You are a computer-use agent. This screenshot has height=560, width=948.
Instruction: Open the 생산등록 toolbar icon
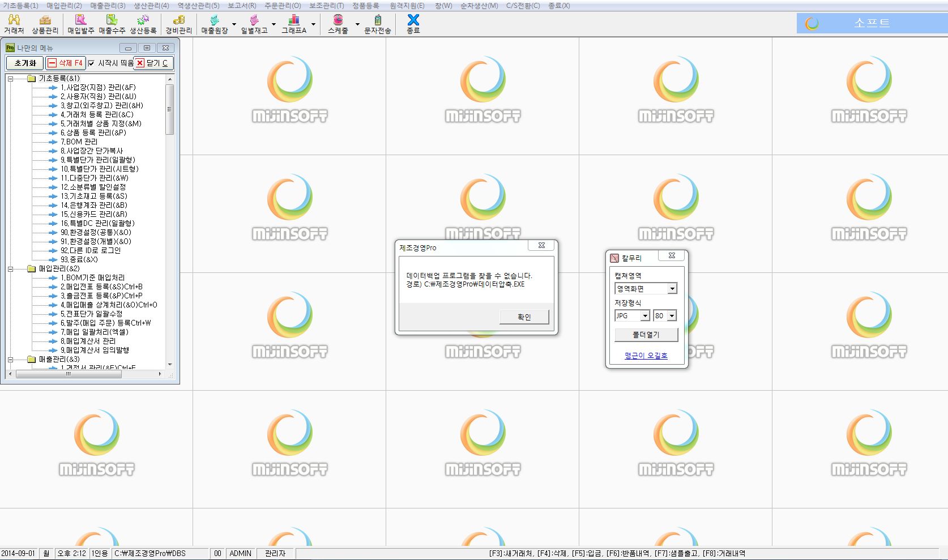tap(143, 24)
